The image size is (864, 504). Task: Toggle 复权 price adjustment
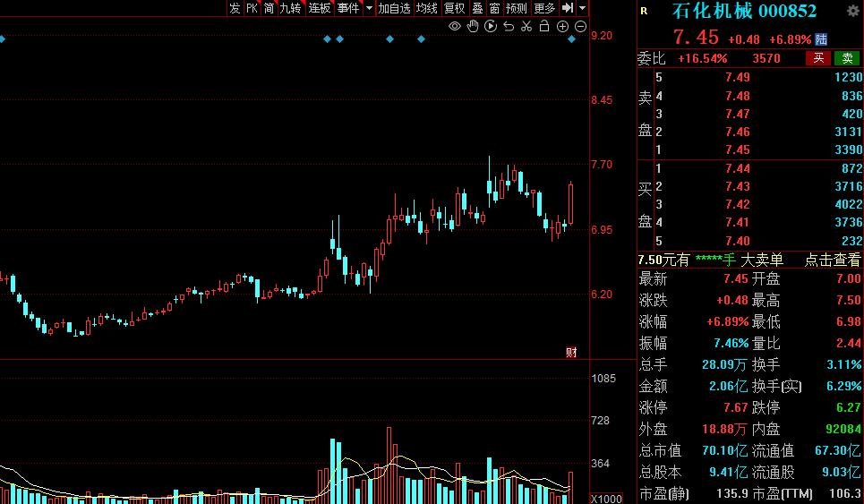(x=455, y=8)
